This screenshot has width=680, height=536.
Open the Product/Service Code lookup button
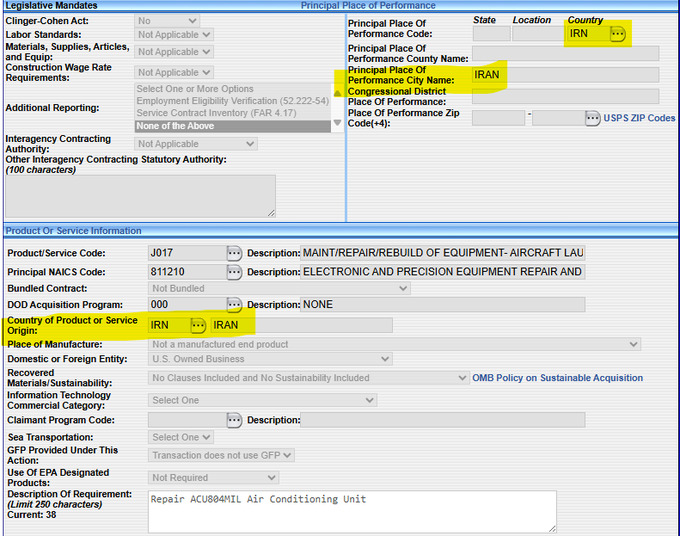(x=234, y=253)
